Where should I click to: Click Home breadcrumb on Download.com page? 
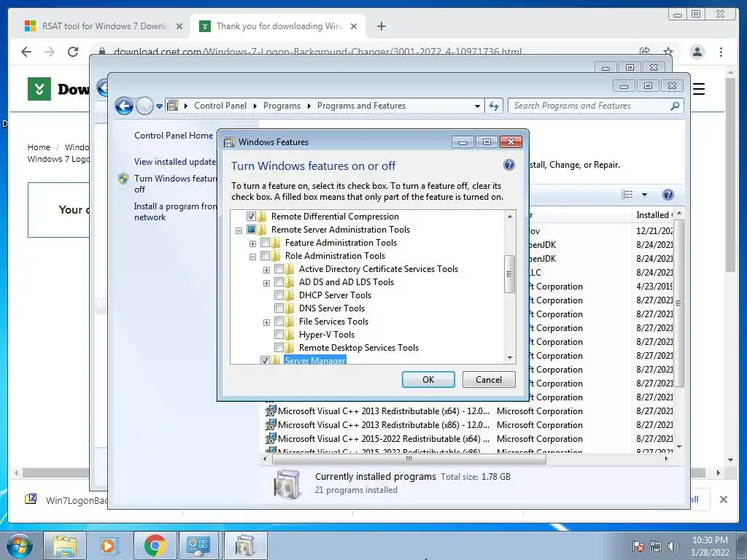(x=39, y=147)
